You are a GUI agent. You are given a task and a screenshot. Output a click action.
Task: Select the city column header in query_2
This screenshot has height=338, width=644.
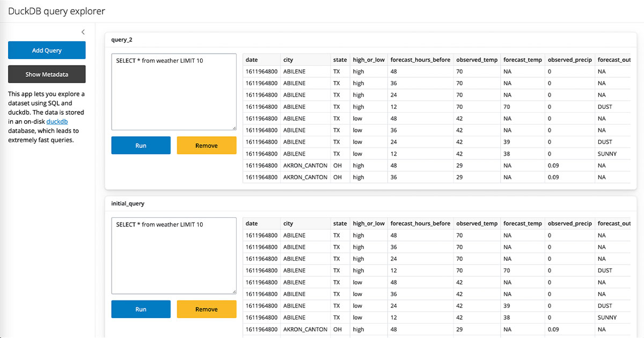288,60
